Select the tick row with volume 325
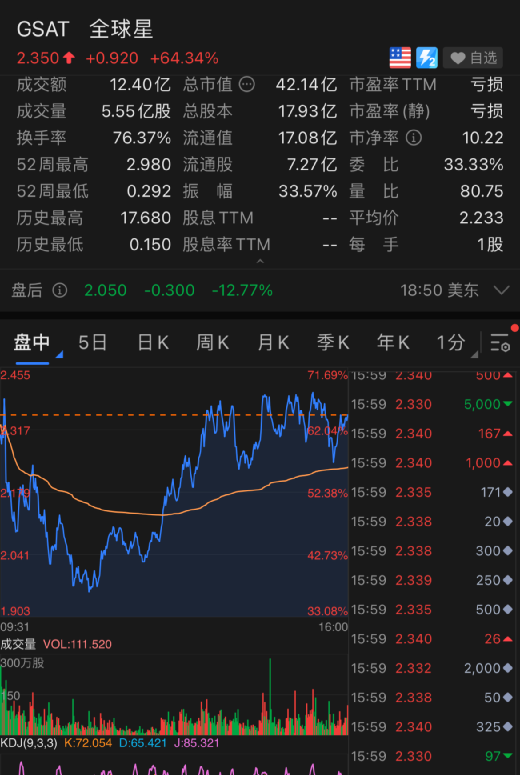The height and width of the screenshot is (775, 520). click(432, 727)
